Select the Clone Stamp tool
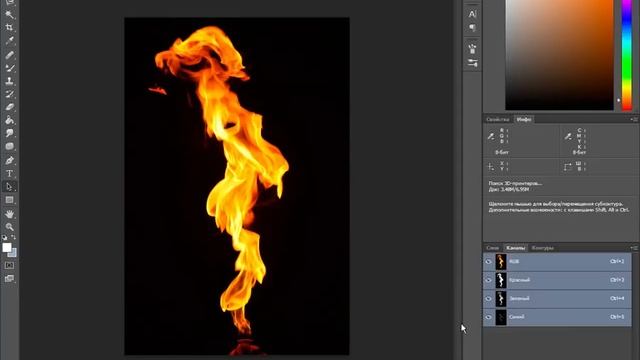Screen dimensions: 640x360 click(9, 81)
